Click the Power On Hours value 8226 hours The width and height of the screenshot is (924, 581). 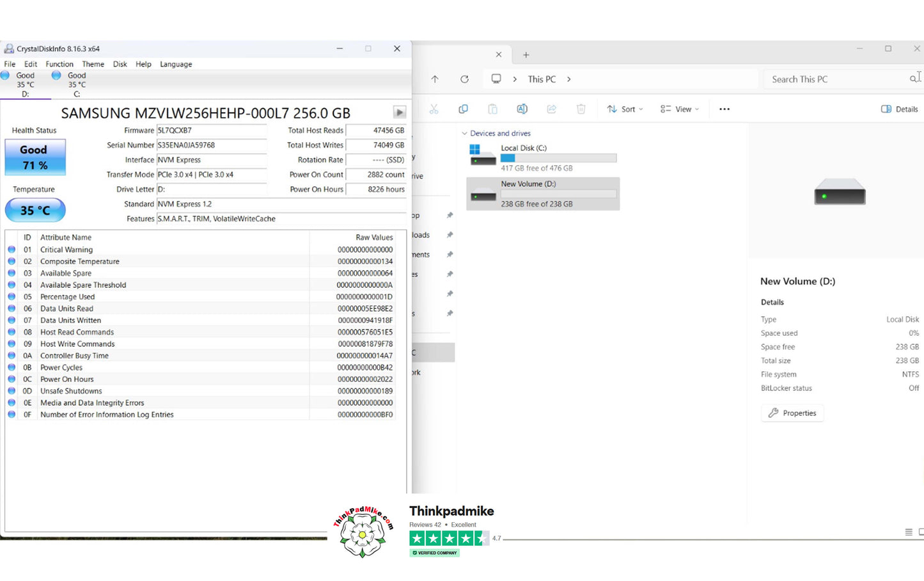click(376, 189)
